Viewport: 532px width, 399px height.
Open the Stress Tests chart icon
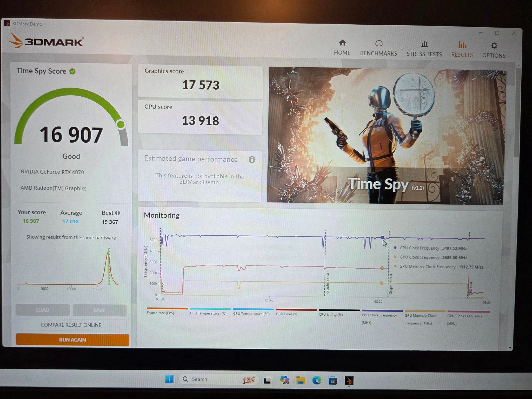[x=424, y=44]
